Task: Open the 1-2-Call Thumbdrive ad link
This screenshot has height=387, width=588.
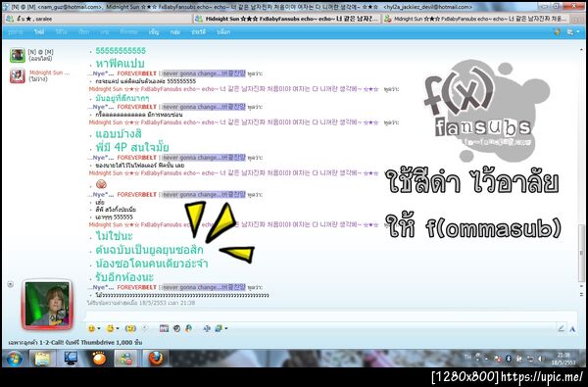Action: click(75, 343)
